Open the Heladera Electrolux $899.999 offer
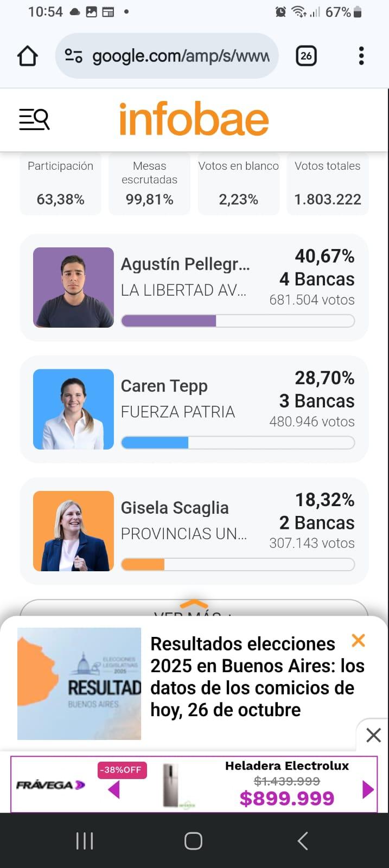Screen dimensions: 389x868 [x=286, y=785]
